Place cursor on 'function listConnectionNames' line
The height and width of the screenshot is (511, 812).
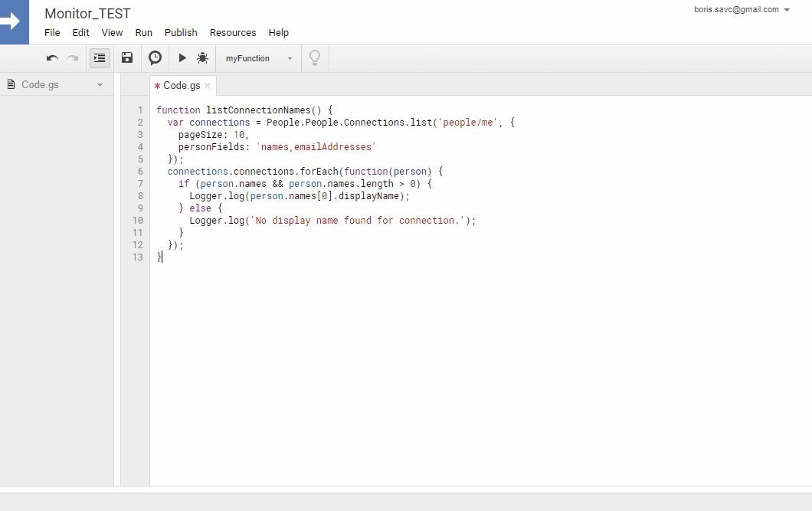(x=244, y=110)
